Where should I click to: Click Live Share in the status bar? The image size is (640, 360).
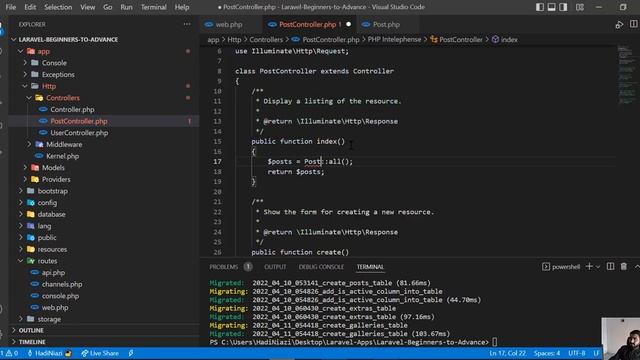click(x=100, y=353)
